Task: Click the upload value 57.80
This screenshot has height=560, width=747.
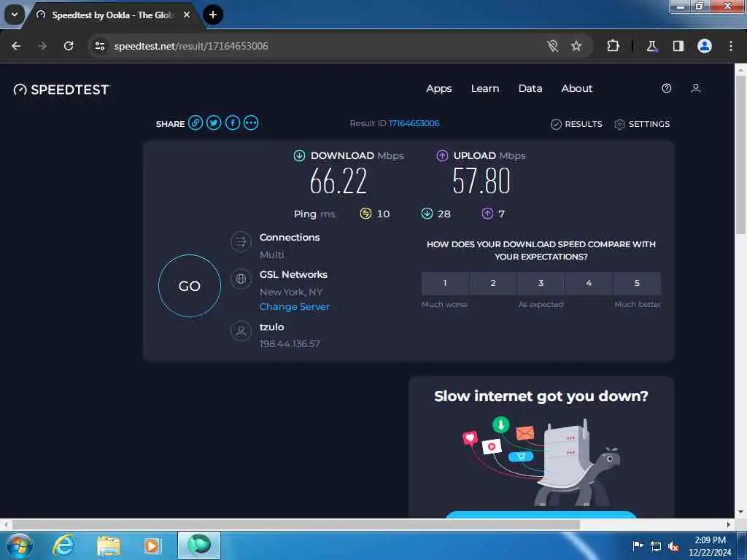Action: tap(481, 181)
